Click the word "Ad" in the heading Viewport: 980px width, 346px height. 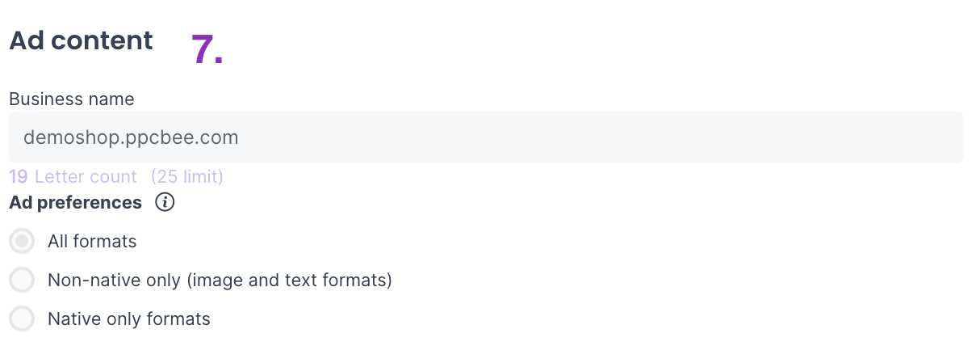(26, 40)
